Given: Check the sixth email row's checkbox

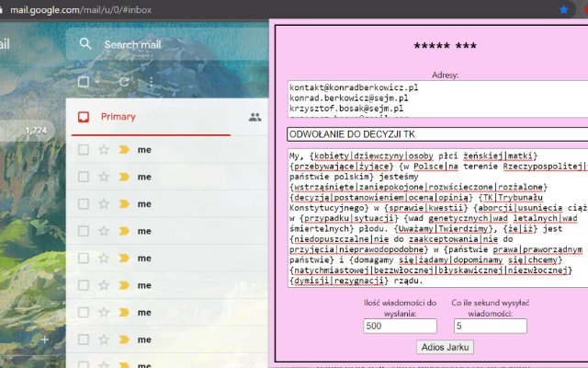Looking at the screenshot, I should (x=84, y=285).
